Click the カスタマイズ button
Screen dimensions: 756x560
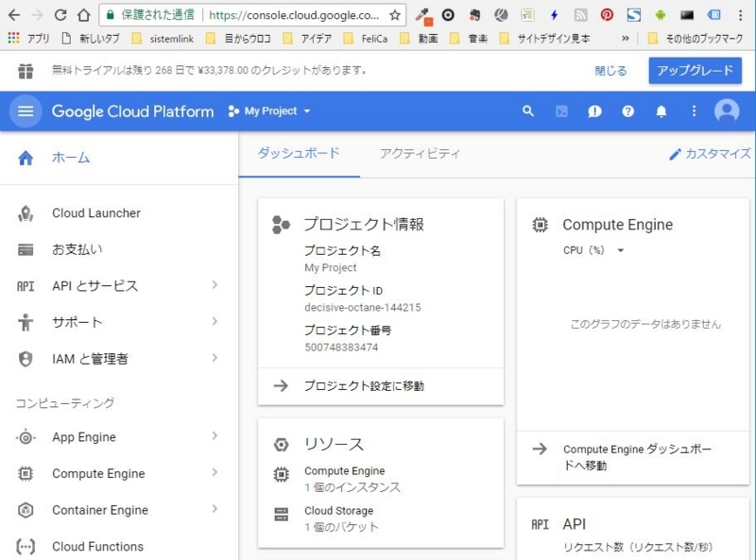pyautogui.click(x=710, y=154)
